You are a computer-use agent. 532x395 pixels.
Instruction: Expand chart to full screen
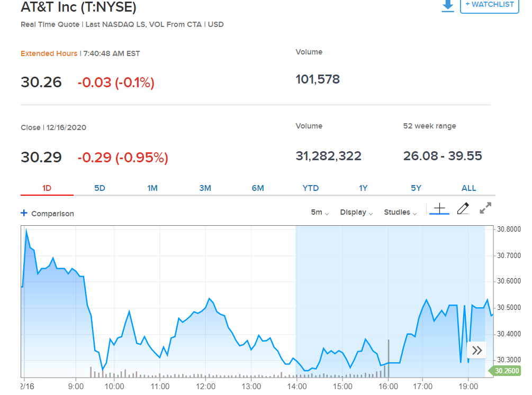coord(485,208)
